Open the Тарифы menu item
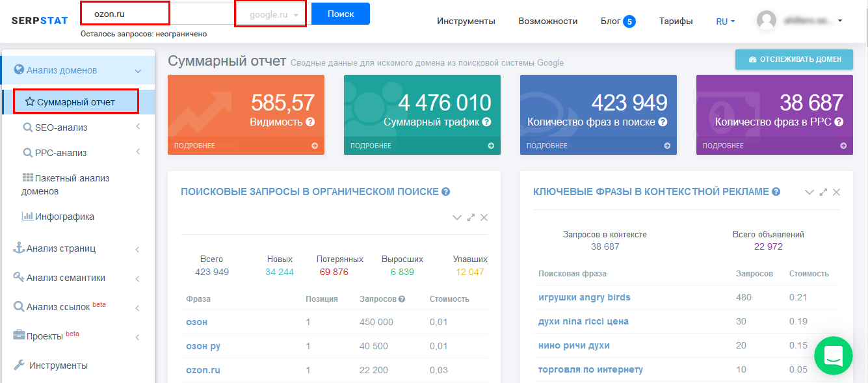 click(x=676, y=21)
